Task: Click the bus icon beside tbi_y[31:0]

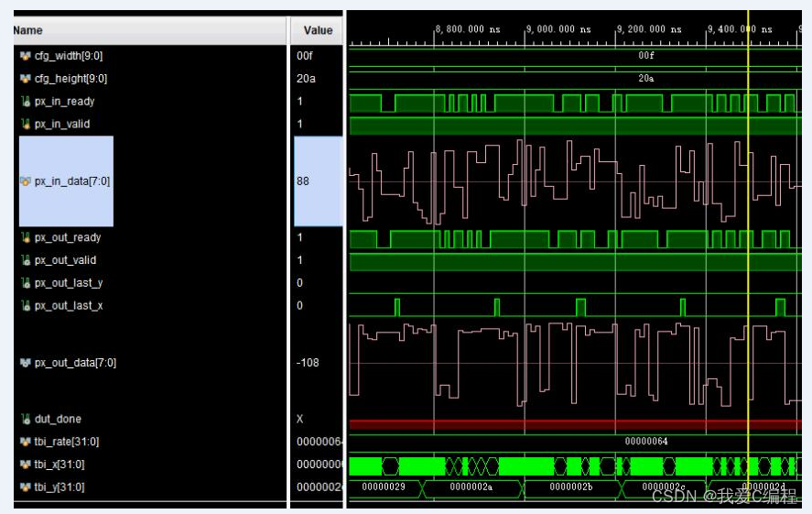Action: click(x=25, y=487)
